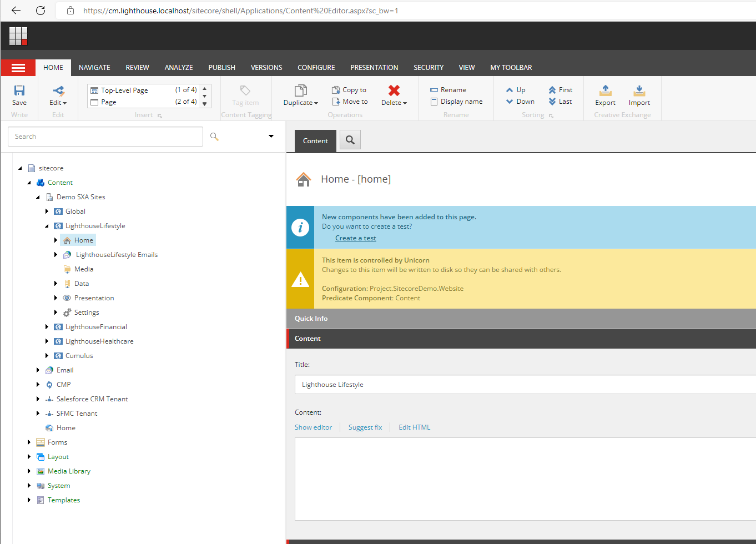
Task: Switch to the REVIEW ribbon tab
Action: click(x=137, y=68)
